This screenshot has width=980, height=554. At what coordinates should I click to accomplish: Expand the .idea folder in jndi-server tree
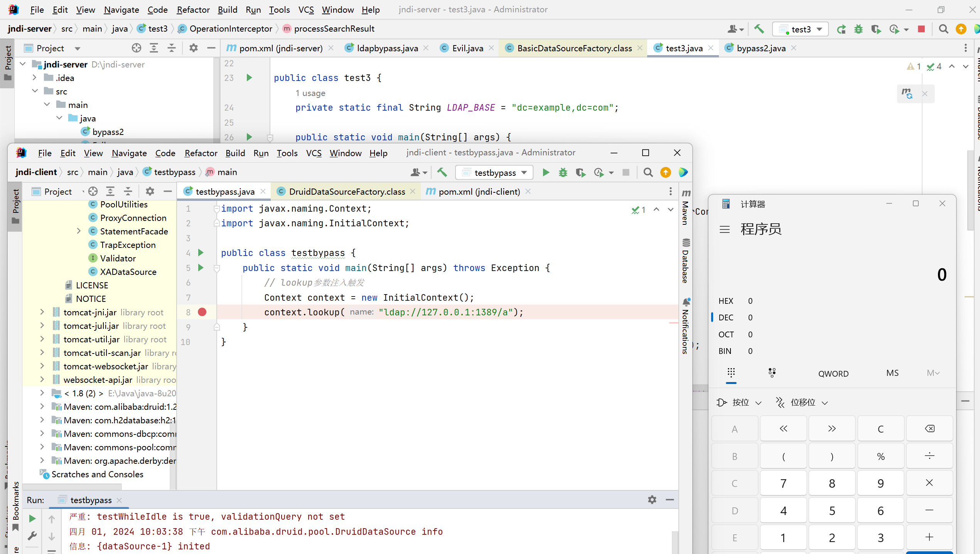pyautogui.click(x=34, y=77)
